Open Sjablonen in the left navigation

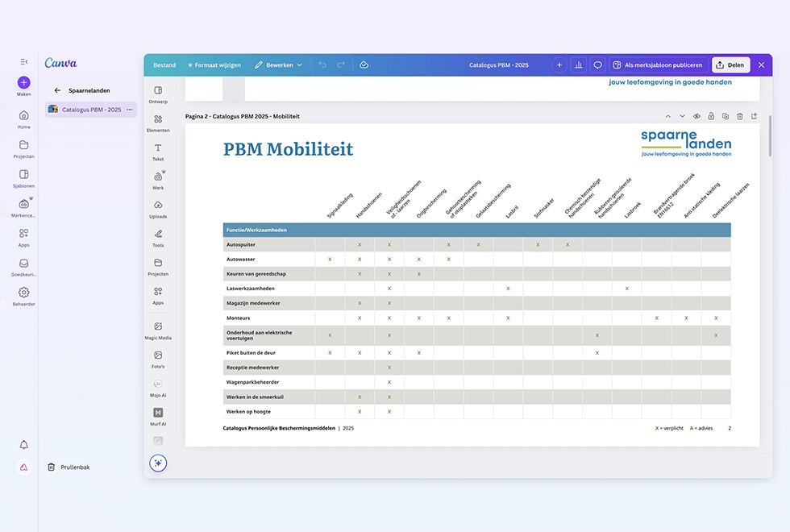[x=23, y=178]
